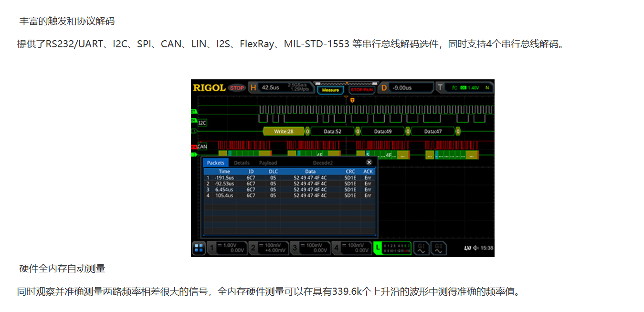Open the H horizontal timebase 42.5us label
The width and height of the screenshot is (644, 312).
[281, 87]
